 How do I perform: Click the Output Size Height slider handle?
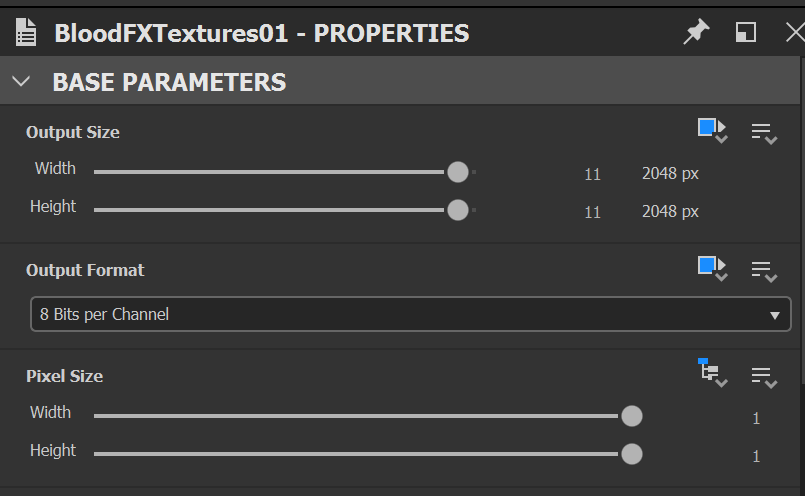point(458,210)
